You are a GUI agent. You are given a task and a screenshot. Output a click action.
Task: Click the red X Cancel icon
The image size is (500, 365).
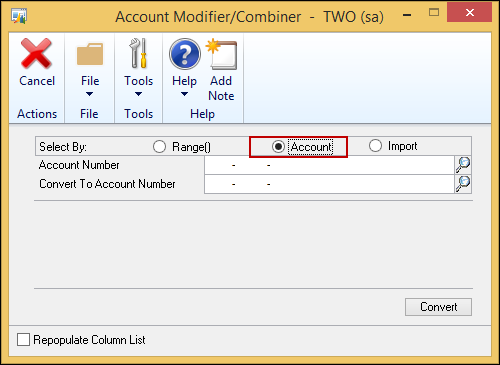click(36, 53)
